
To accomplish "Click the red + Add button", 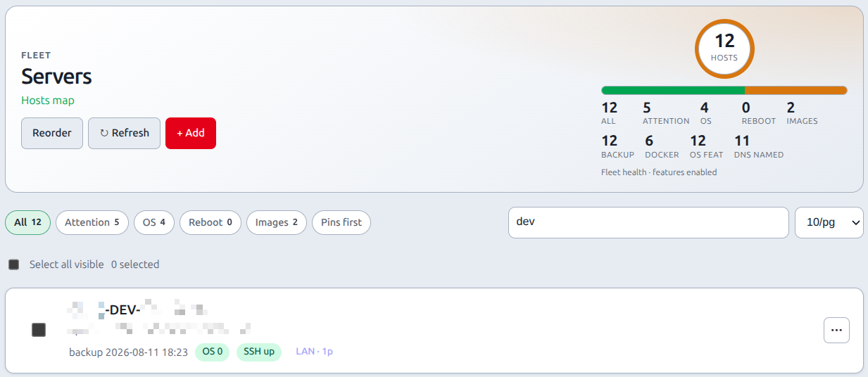I will pos(191,133).
